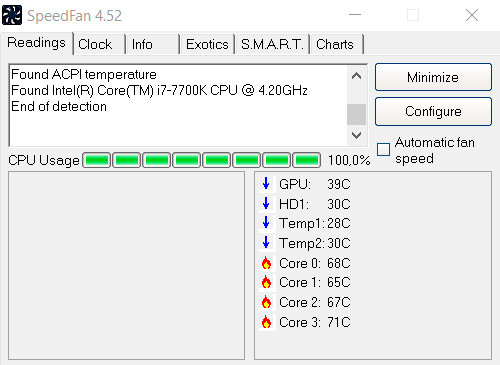Click the log scrollbar thumb
The width and height of the screenshot is (500, 365).
[356, 114]
